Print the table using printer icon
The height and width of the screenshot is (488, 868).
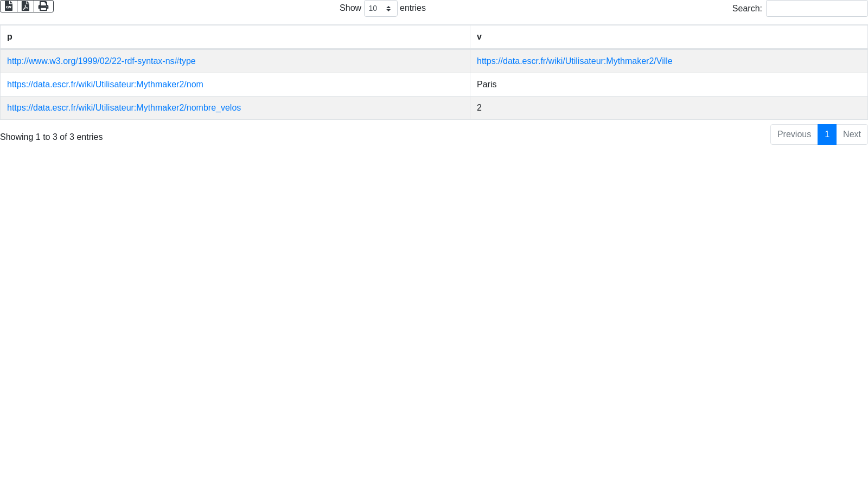43,7
